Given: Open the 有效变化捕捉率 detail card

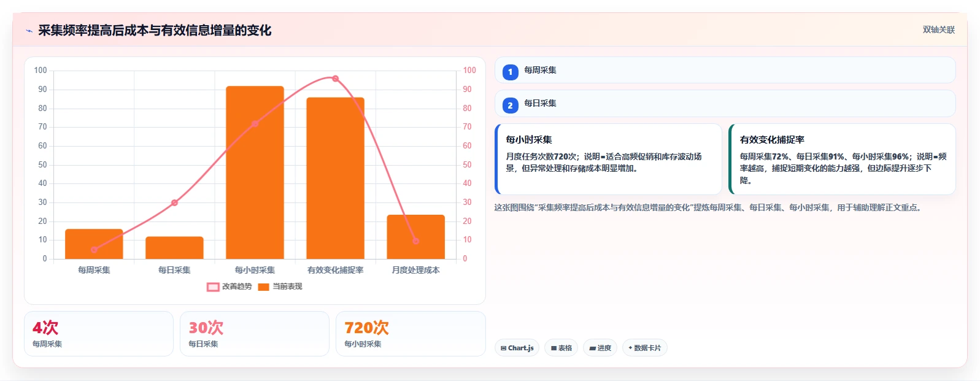Looking at the screenshot, I should (842, 160).
